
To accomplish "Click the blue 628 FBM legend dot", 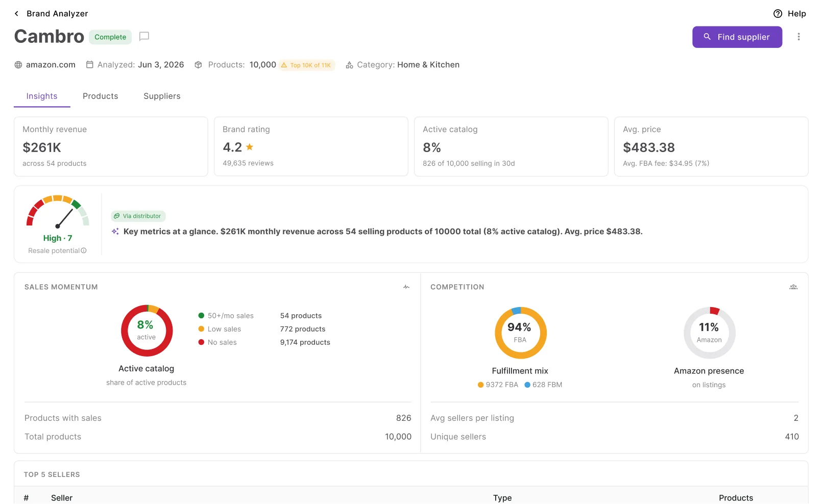I will (x=527, y=385).
